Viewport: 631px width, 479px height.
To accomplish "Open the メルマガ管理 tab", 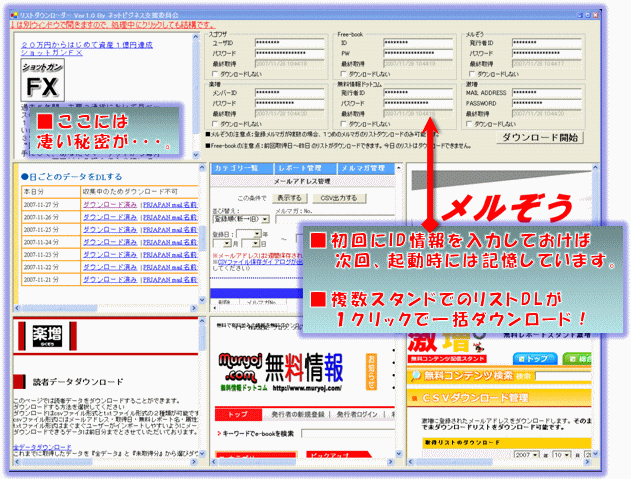I will [366, 168].
